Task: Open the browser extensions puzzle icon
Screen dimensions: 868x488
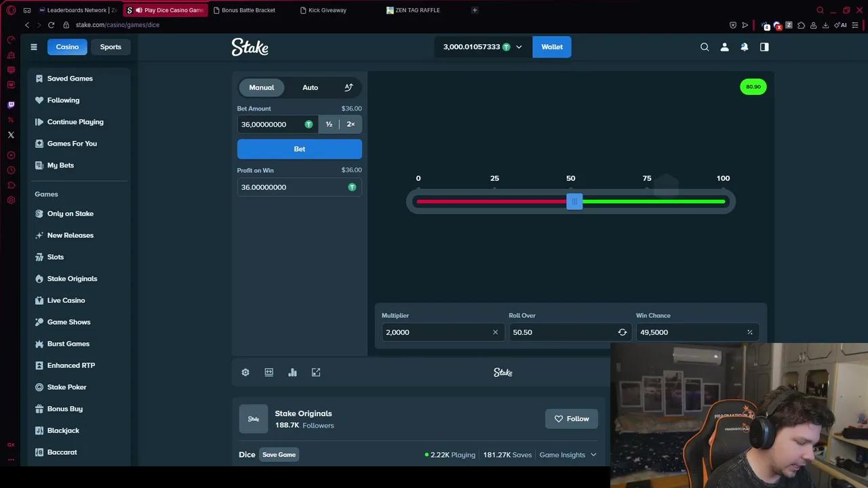Action: pyautogui.click(x=801, y=25)
